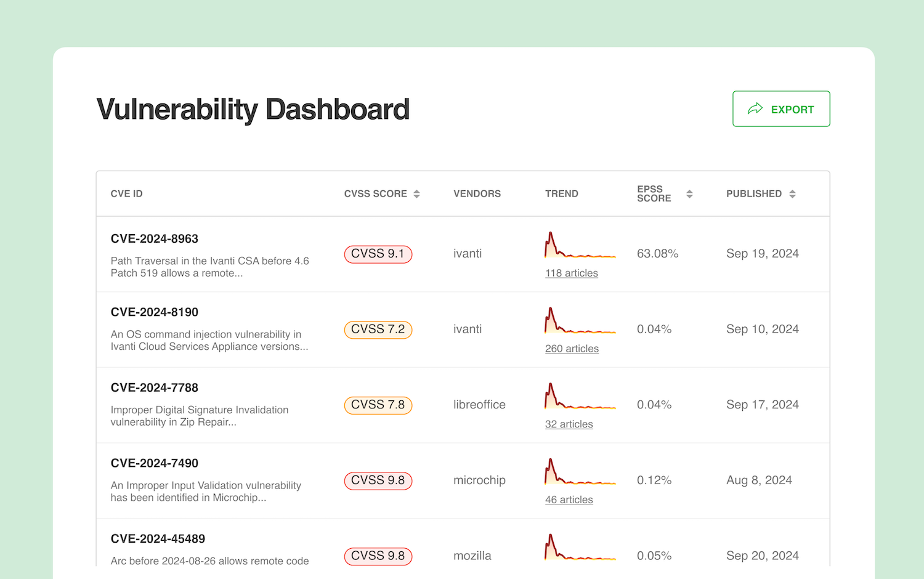Click the Sep 20, 2024 date
Screen dimensions: 924x579
coord(763,556)
